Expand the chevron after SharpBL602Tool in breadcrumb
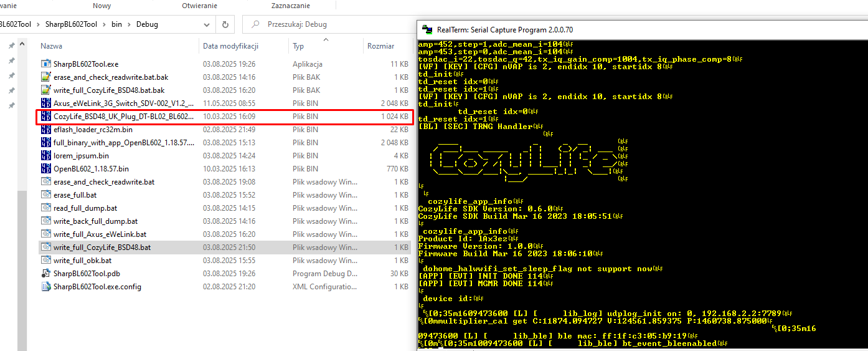 [x=104, y=24]
